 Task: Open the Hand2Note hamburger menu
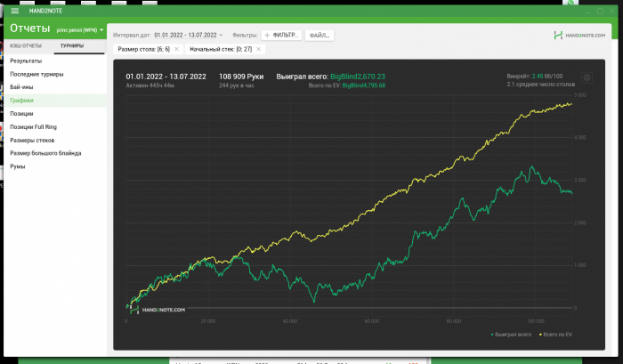[15, 11]
